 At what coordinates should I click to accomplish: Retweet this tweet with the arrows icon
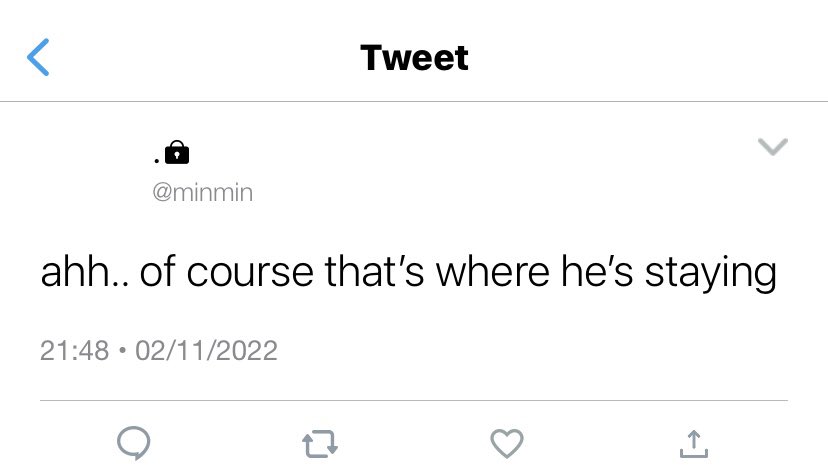coord(320,444)
